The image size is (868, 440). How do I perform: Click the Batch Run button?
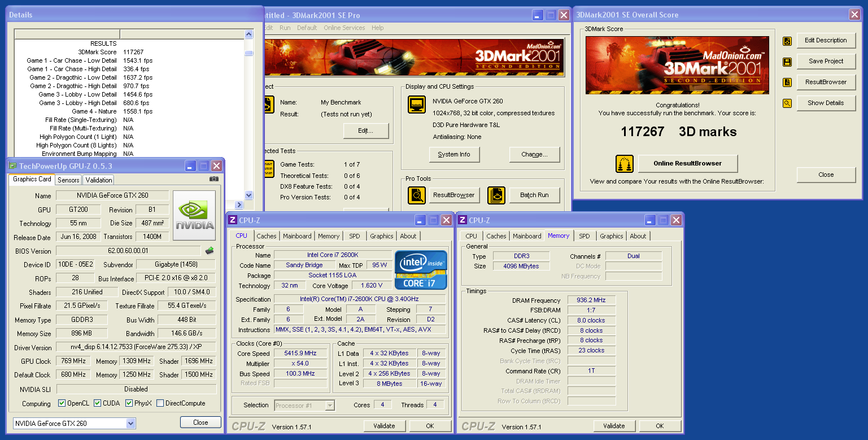point(534,195)
